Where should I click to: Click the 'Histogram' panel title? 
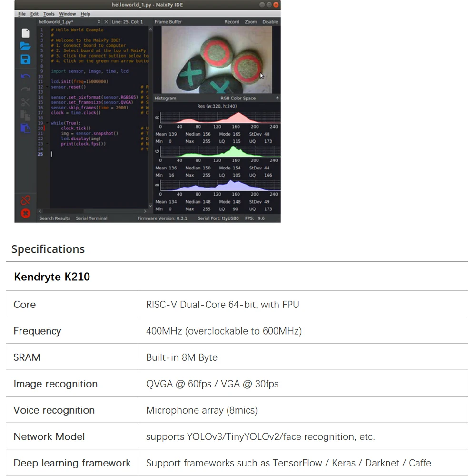(165, 98)
